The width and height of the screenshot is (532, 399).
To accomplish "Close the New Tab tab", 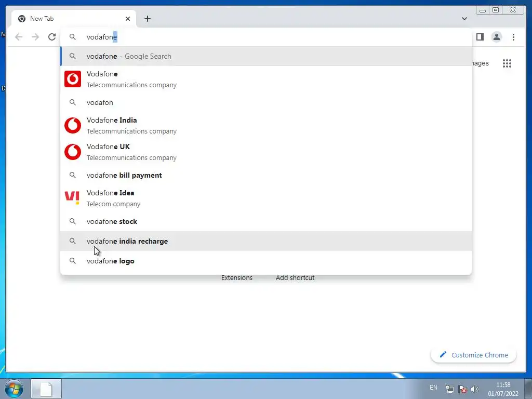I will click(128, 19).
